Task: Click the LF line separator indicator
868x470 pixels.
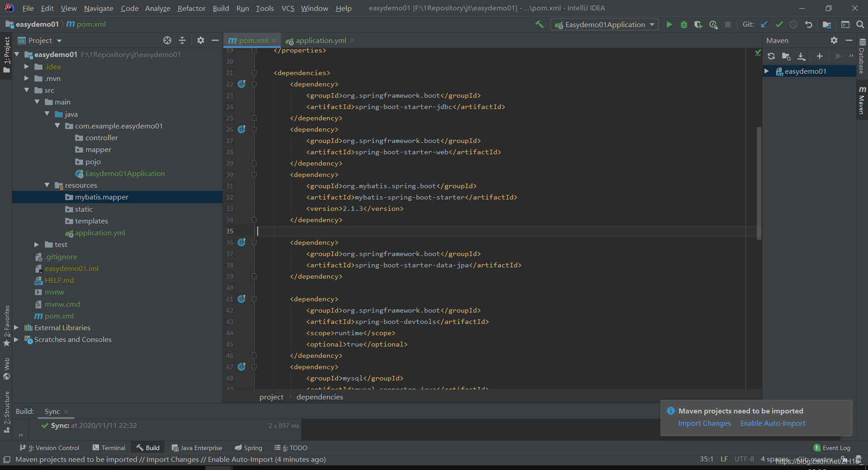Action: [724, 459]
